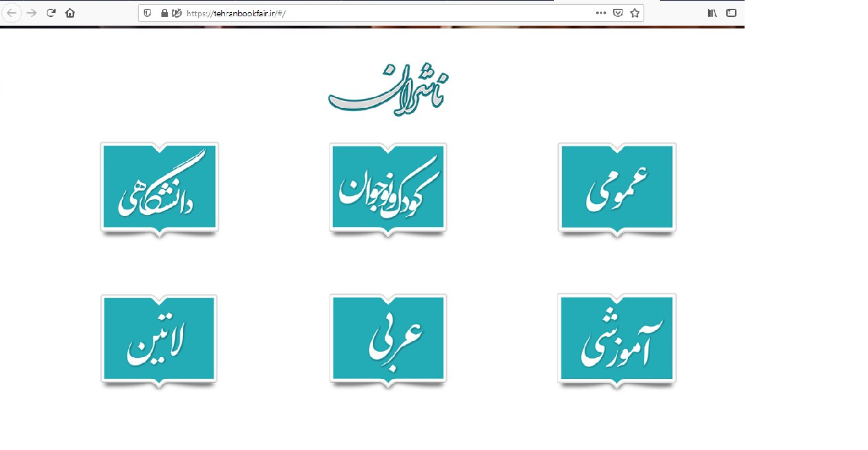Open the عربی (Arabic) publishers tile
The height and width of the screenshot is (450, 868).
click(388, 341)
